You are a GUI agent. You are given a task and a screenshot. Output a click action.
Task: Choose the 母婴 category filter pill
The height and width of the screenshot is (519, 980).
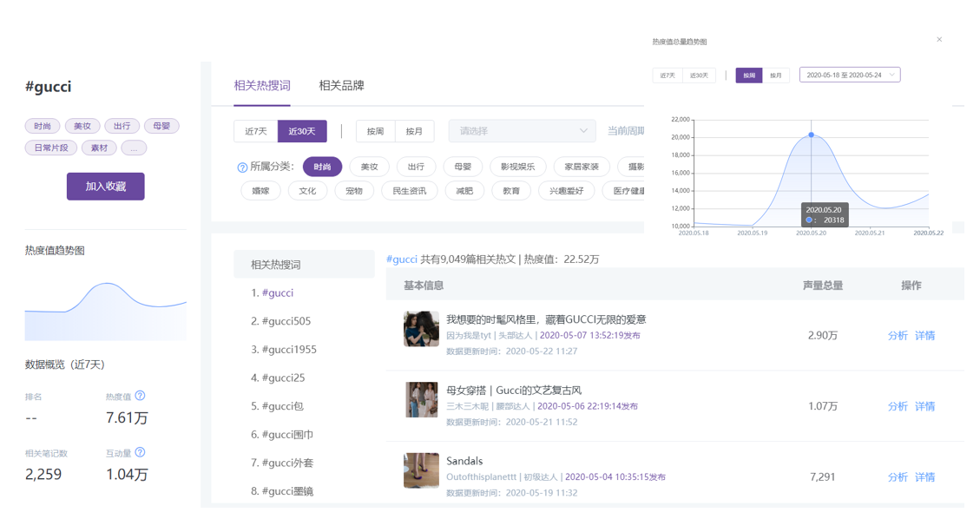(x=463, y=167)
